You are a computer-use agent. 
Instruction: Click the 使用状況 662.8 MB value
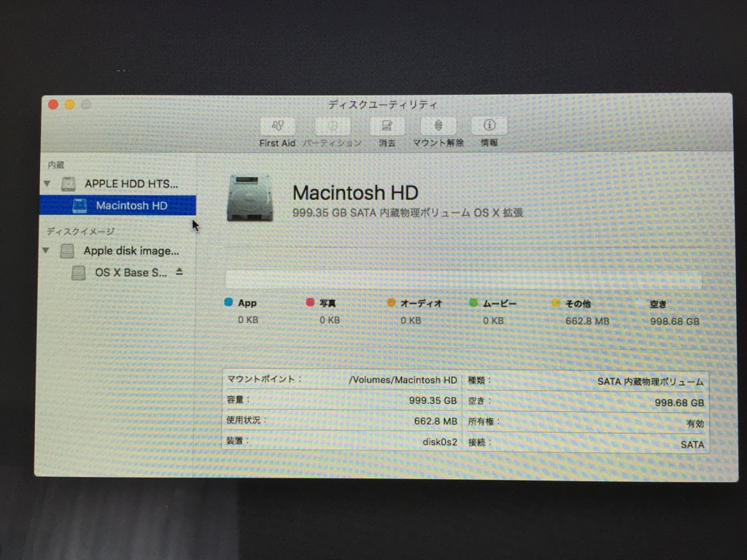click(x=436, y=421)
